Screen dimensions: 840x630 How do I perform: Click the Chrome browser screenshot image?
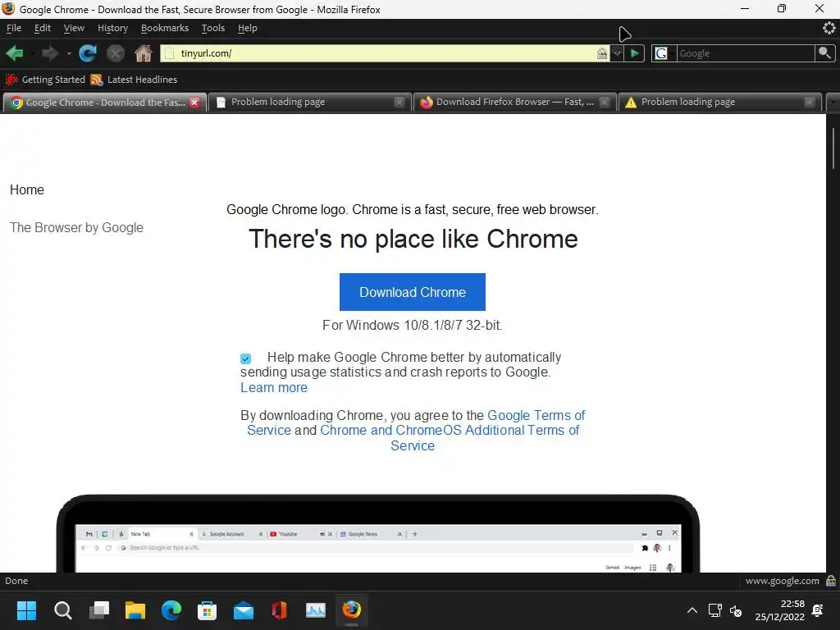click(x=378, y=533)
